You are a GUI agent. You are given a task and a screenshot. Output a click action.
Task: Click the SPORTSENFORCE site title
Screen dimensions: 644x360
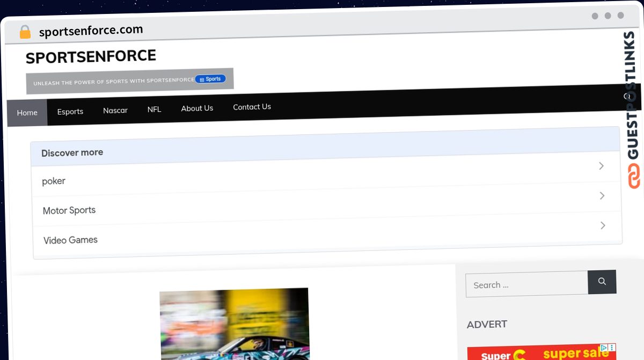(91, 56)
